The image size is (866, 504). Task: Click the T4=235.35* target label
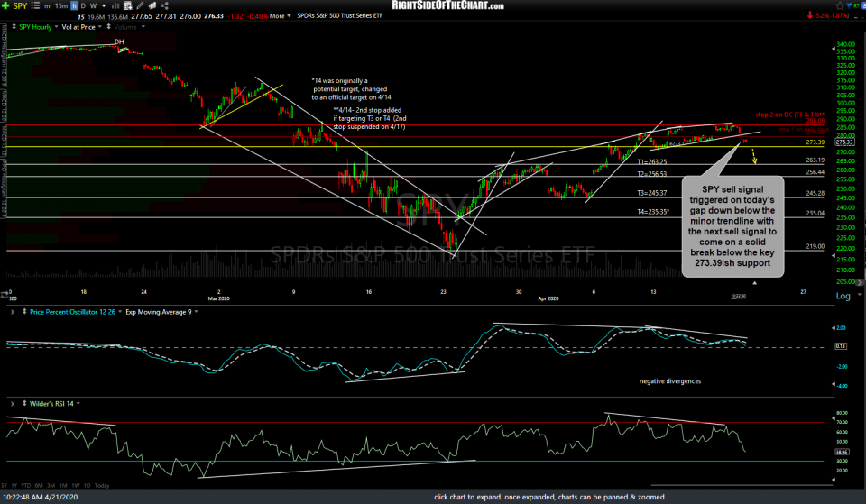(x=653, y=212)
